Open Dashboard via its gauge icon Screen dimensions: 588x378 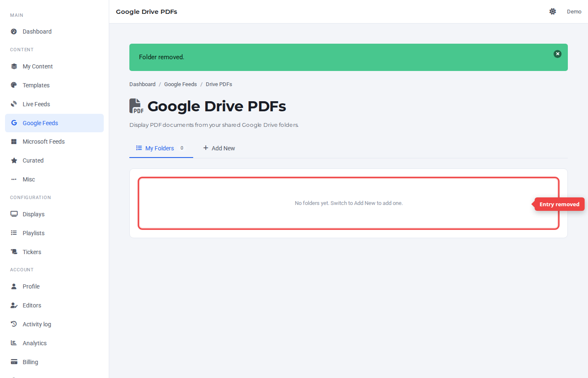point(14,31)
